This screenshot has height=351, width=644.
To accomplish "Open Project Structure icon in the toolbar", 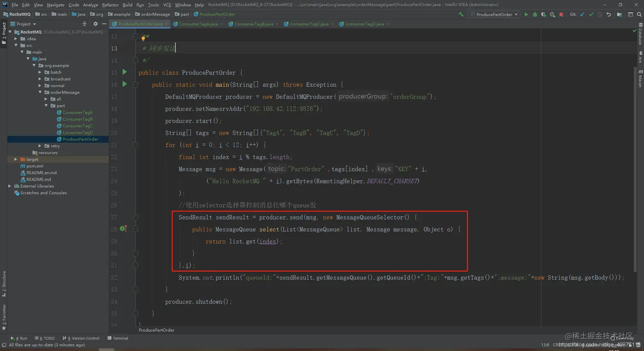I will (619, 14).
